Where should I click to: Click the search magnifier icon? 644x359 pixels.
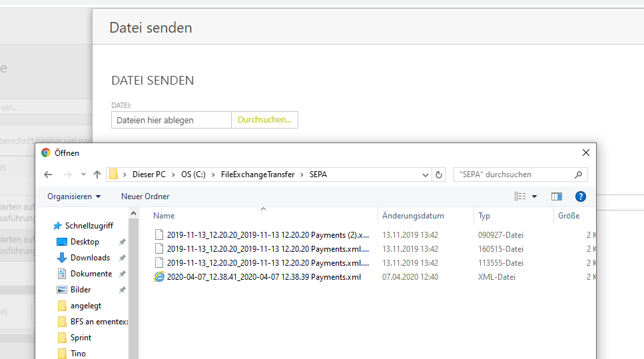[x=578, y=175]
